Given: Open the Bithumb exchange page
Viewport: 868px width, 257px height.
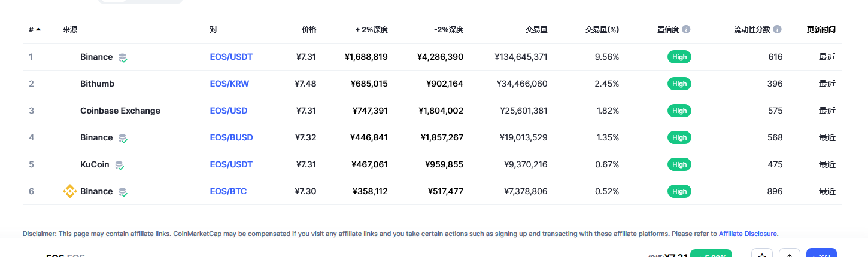Looking at the screenshot, I should 97,84.
